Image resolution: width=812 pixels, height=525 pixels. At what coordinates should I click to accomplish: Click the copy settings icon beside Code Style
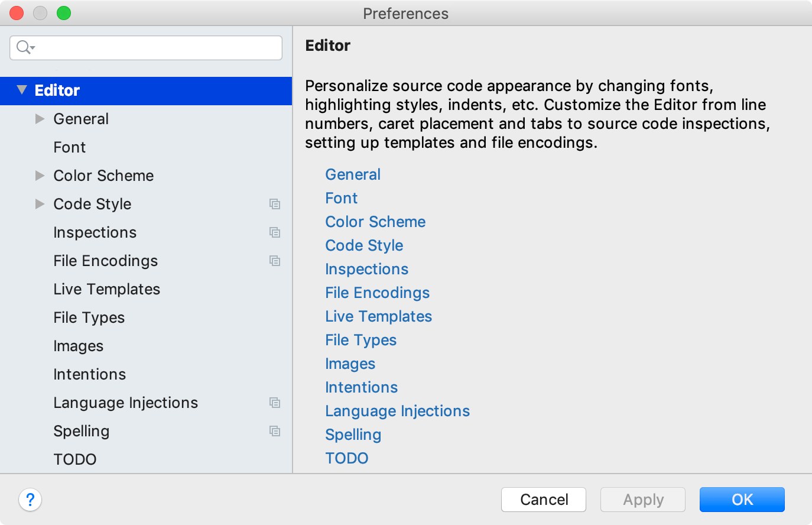click(275, 204)
